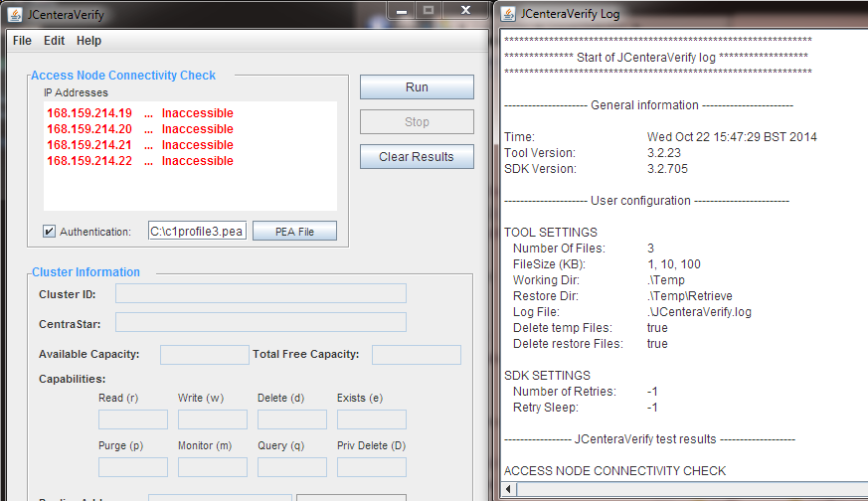Click FileSize value 1, 10, 100 in log
This screenshot has height=501, width=868.
674,264
